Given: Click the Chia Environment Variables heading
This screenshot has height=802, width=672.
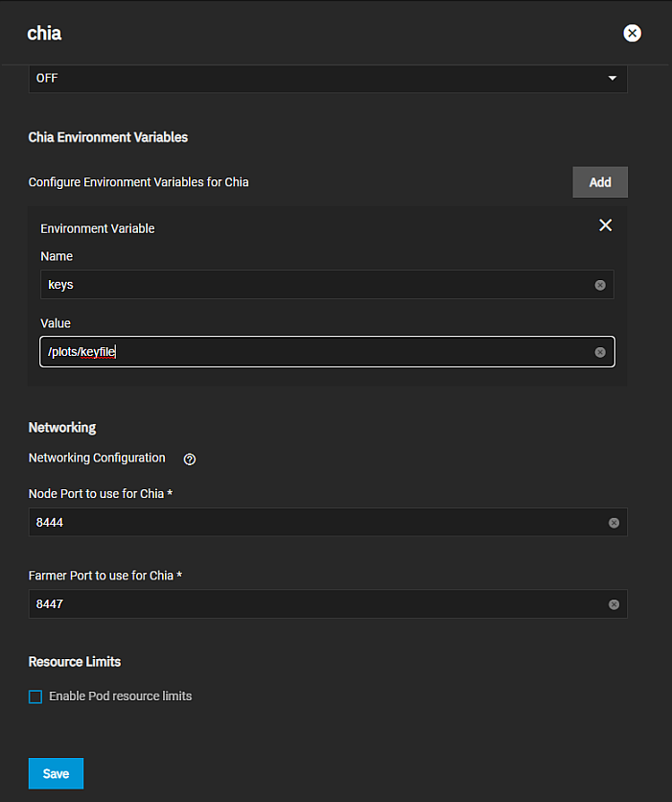Looking at the screenshot, I should pyautogui.click(x=108, y=137).
